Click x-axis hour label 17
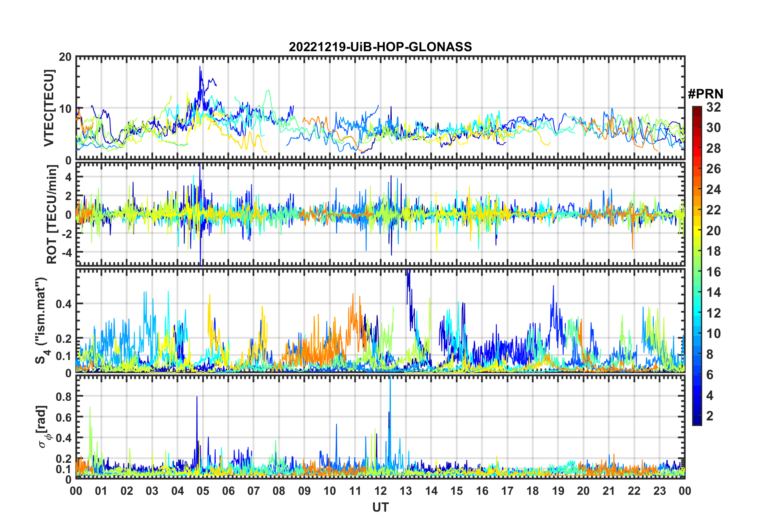 [x=507, y=491]
